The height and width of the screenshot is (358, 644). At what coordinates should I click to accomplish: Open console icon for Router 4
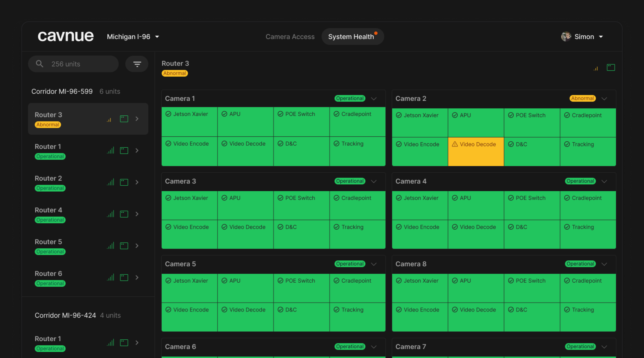tap(124, 214)
